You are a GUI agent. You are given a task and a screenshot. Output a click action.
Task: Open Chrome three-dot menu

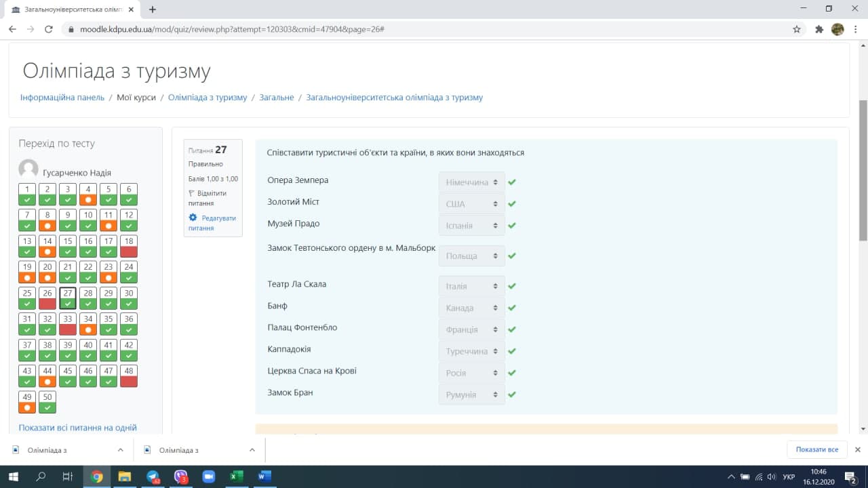856,29
